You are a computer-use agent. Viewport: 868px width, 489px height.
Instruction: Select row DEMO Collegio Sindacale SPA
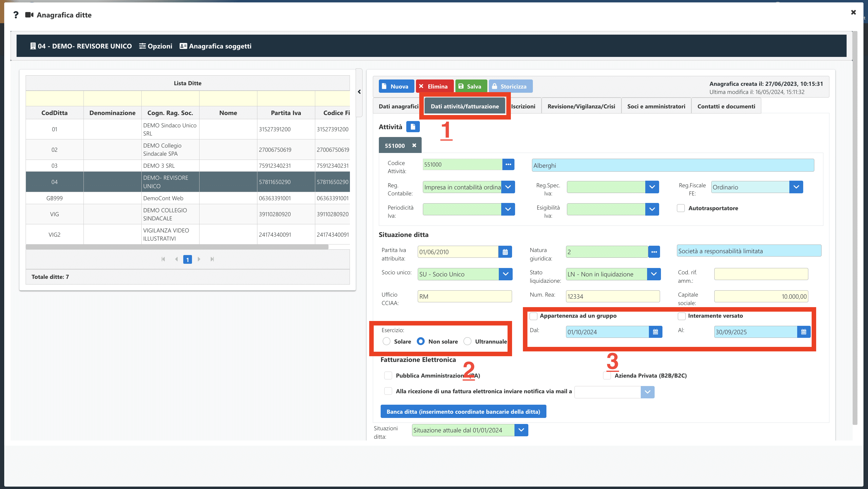(x=188, y=149)
